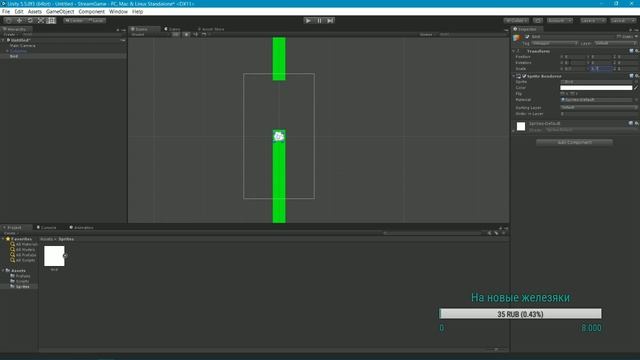Switch to the Game tab
This screenshot has width=640, height=360.
tap(173, 29)
